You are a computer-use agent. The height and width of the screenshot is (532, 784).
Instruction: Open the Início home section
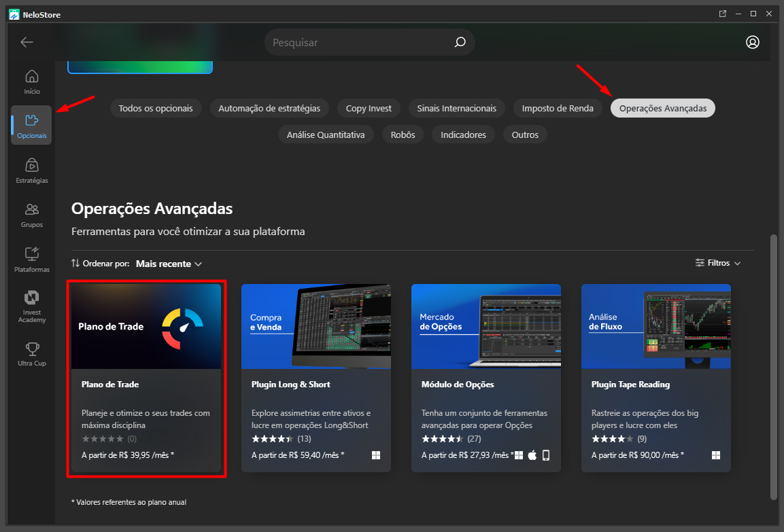(31, 82)
